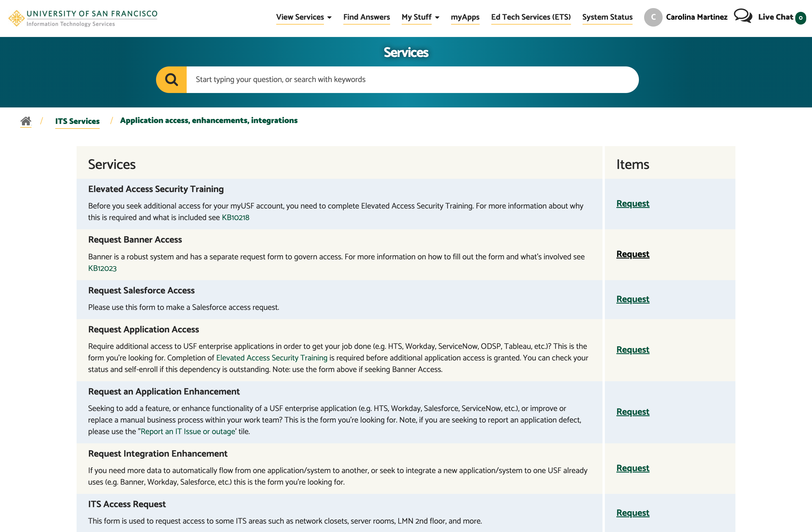Viewport: 812px width, 532px height.
Task: Click the home icon in breadcrumb
Action: point(26,121)
